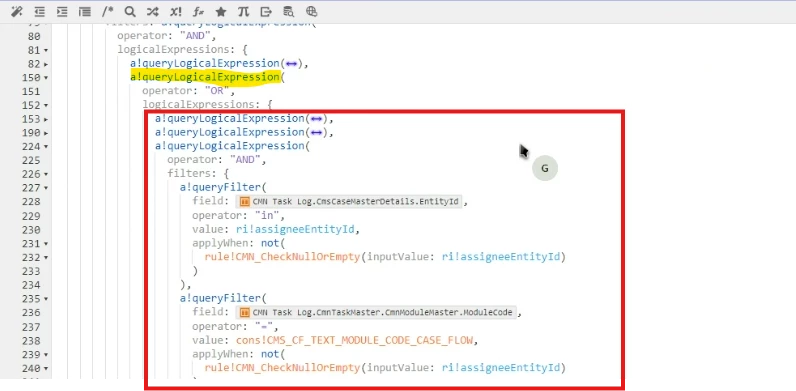The width and height of the screenshot is (796, 391).
Task: Click cons!CMS_CF_TEXT_MODULE_CODE_CASE_FLOW on line 238
Action: pyautogui.click(x=354, y=340)
